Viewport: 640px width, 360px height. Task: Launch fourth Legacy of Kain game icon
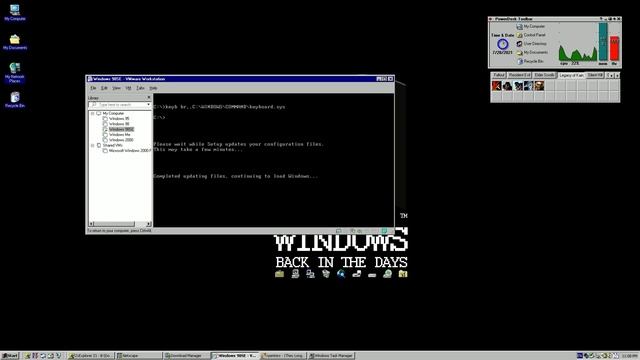529,86
